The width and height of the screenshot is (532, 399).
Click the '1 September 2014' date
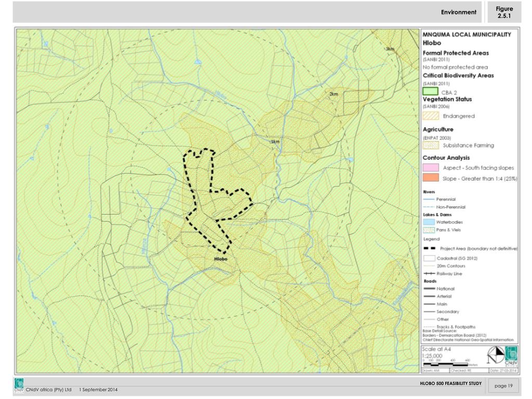click(x=98, y=390)
